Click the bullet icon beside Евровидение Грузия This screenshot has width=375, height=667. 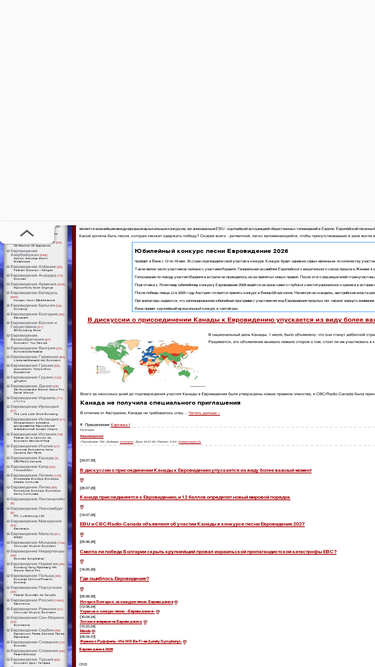coord(8,377)
